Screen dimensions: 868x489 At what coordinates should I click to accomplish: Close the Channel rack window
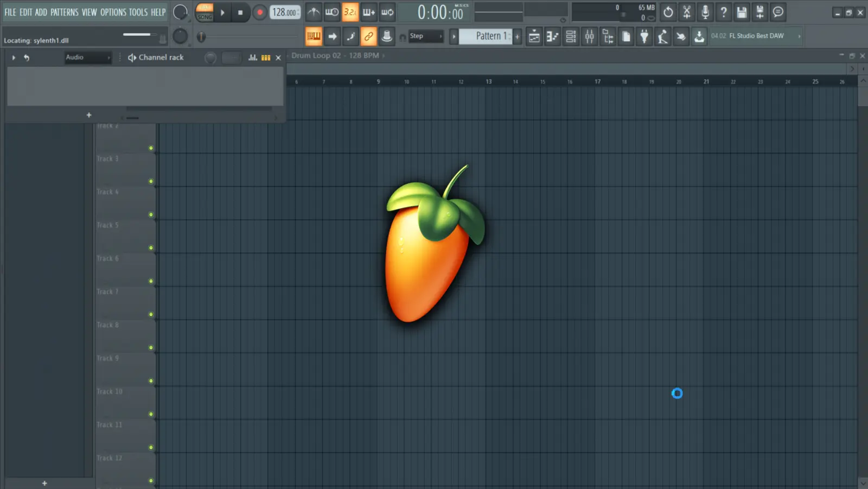pyautogui.click(x=278, y=58)
